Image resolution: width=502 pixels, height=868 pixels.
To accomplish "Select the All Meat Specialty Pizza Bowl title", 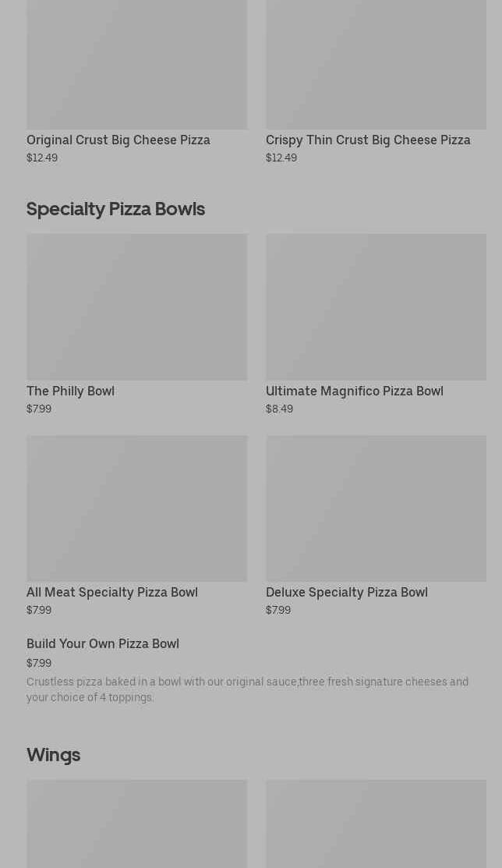I will tap(112, 592).
